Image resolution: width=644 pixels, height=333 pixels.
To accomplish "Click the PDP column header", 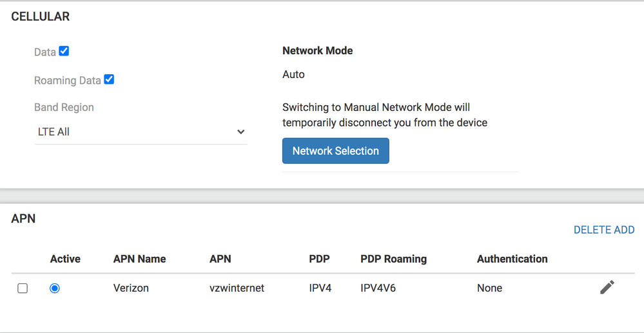I will click(319, 259).
